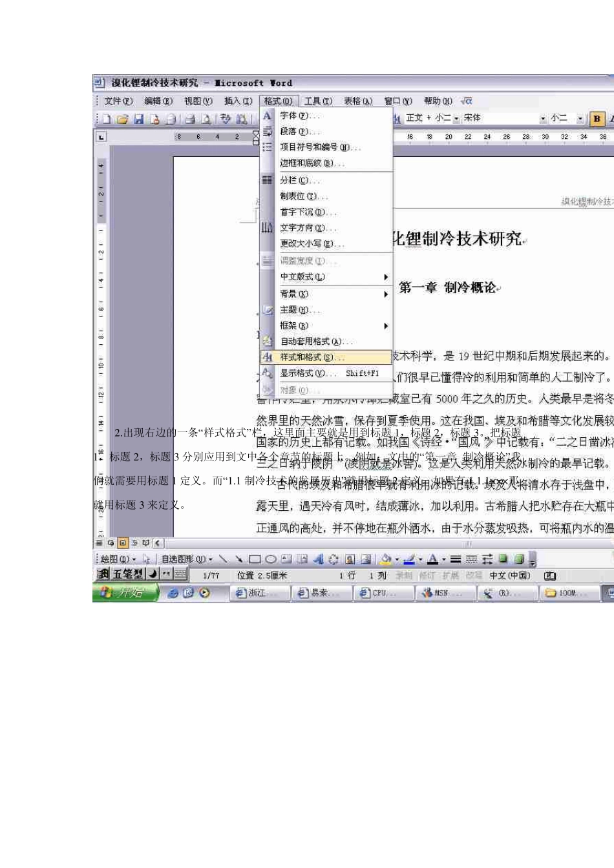Click the 3-D Style icon
The height and width of the screenshot is (868, 614).
click(519, 559)
